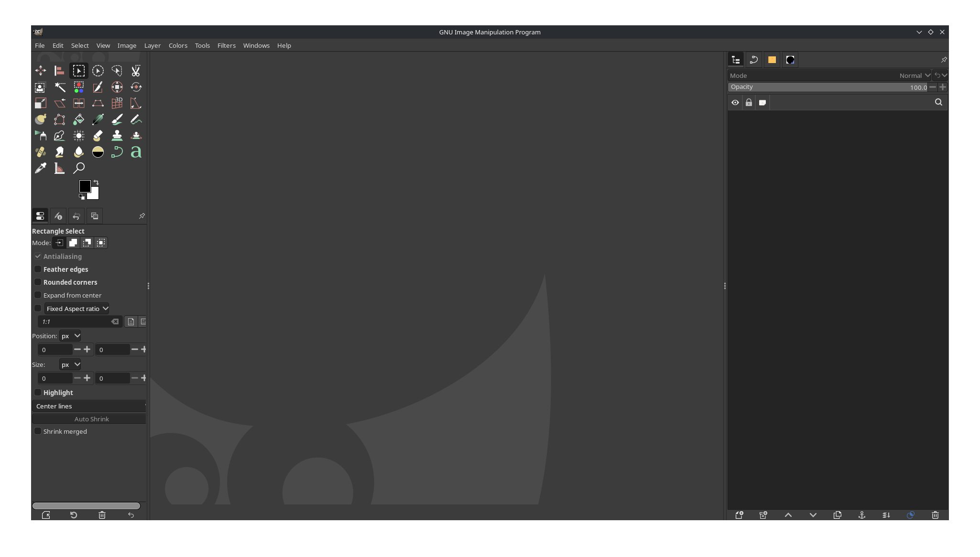The height and width of the screenshot is (557, 980).
Task: Click the duplicate layer button
Action: coord(838,515)
